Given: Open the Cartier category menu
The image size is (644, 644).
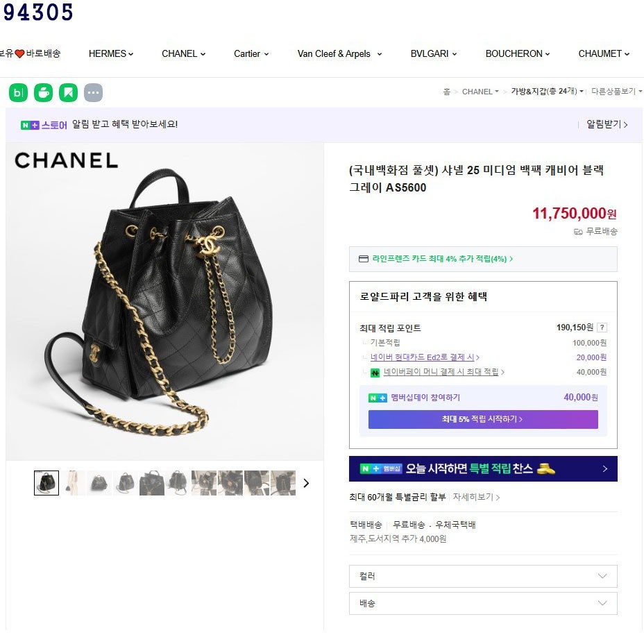Looking at the screenshot, I should (x=251, y=54).
